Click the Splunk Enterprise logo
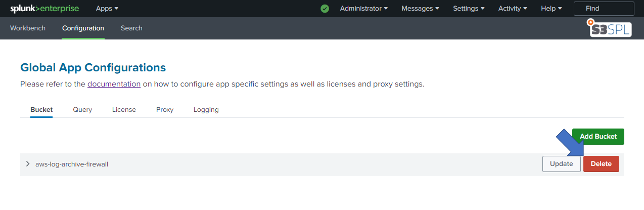Viewport: 644px width, 210px height. [45, 9]
